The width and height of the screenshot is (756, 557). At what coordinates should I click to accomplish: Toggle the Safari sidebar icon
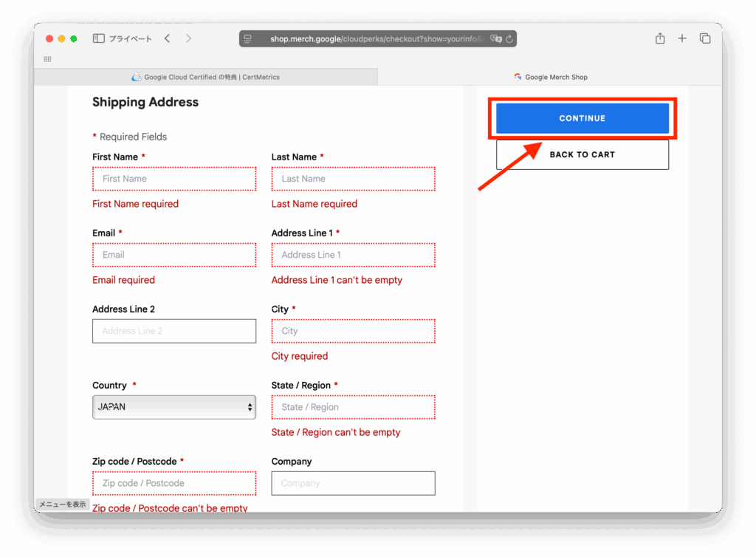point(98,38)
